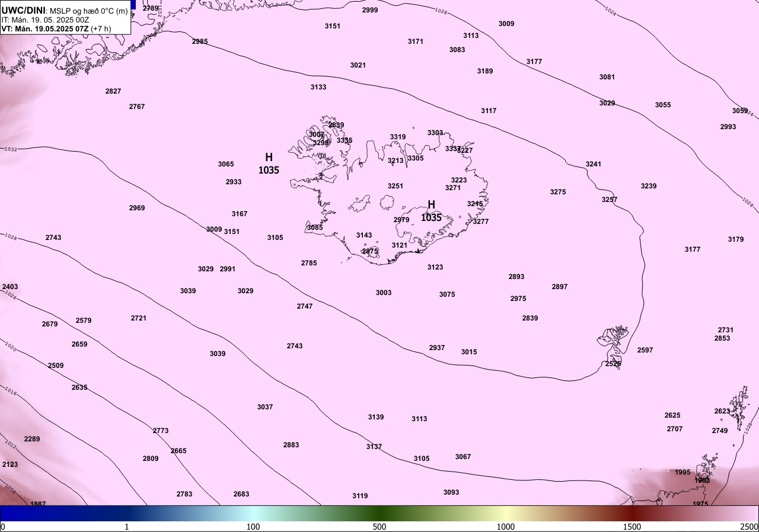Screen dimensions: 759x532
Task: Click the 3037 height value
Action: pos(265,407)
